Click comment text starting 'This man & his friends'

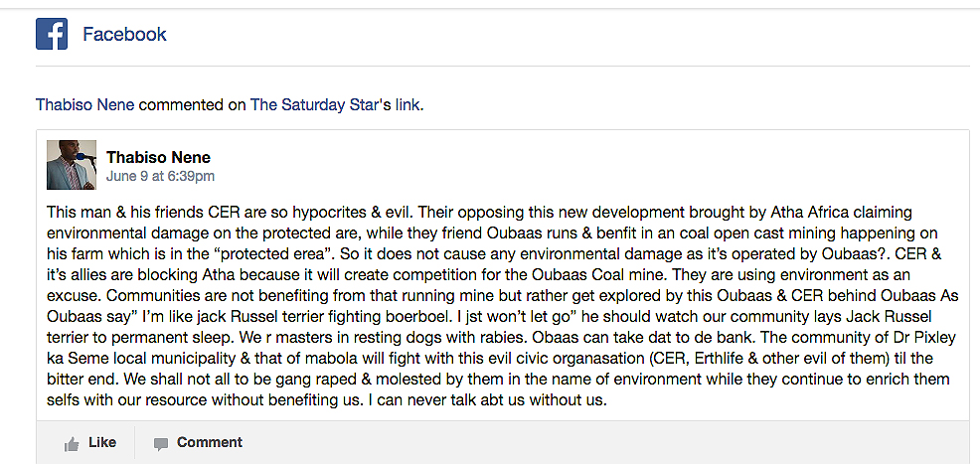click(499, 306)
